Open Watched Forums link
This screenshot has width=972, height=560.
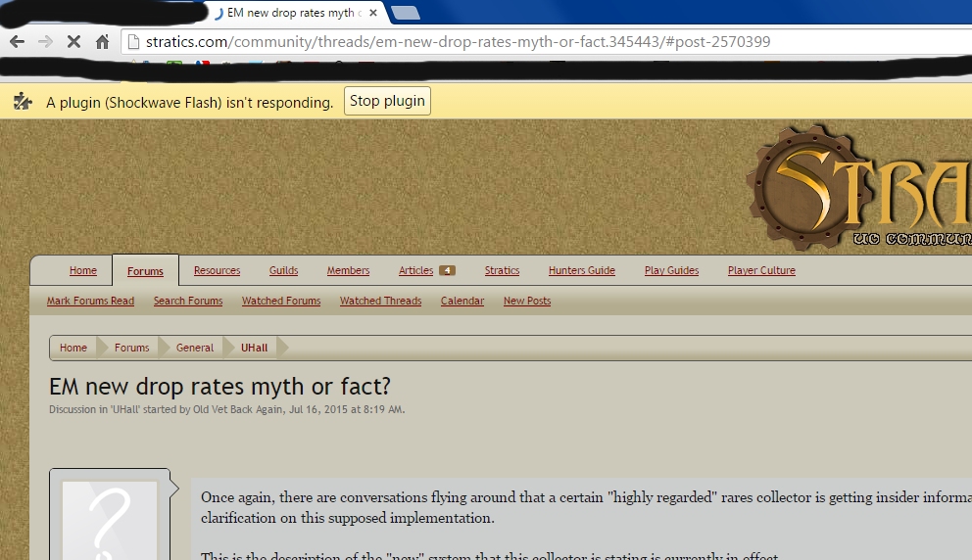pos(281,302)
